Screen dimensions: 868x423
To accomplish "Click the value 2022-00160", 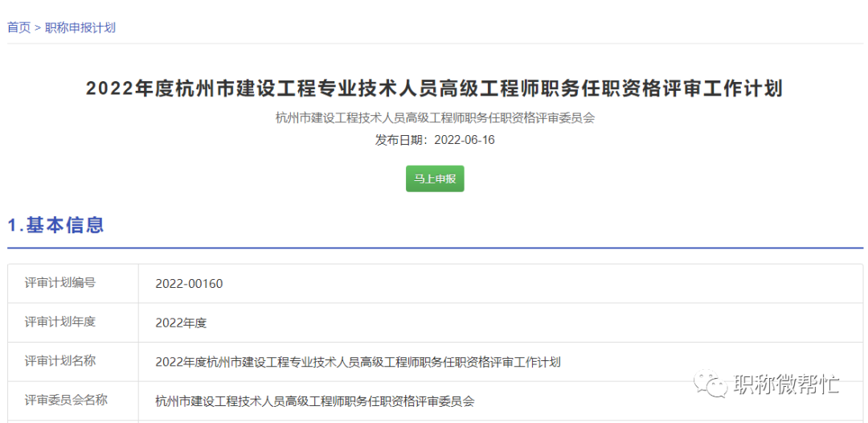I will (x=190, y=284).
